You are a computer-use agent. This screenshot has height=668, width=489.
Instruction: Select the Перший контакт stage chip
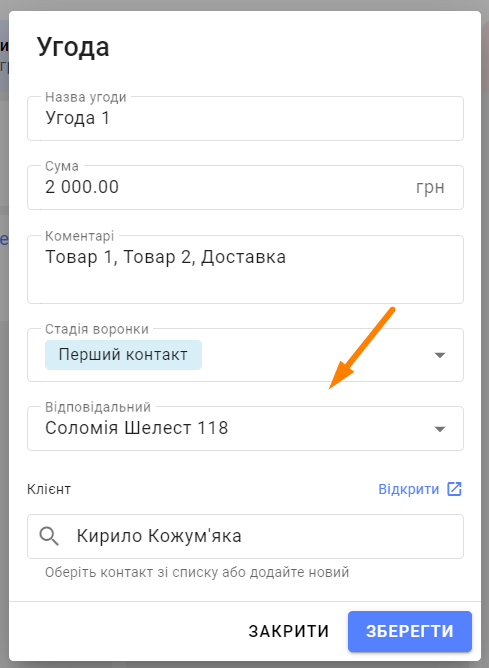[x=123, y=354]
